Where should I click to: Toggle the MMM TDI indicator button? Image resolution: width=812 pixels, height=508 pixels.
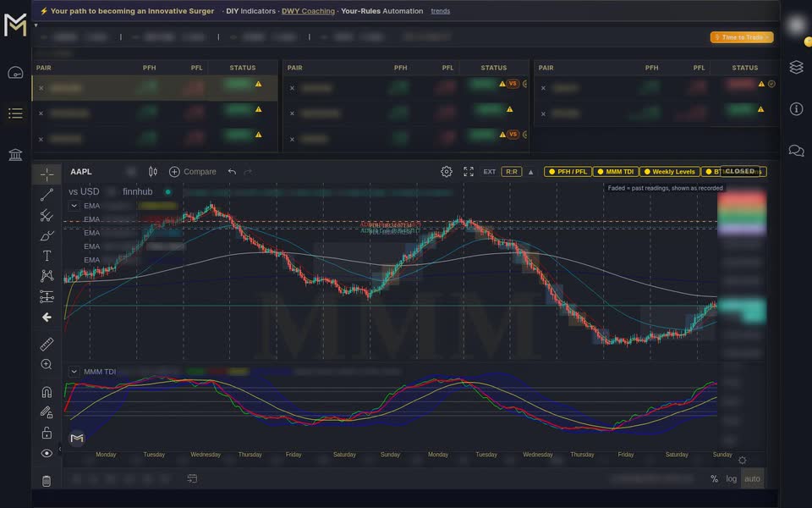tap(615, 172)
